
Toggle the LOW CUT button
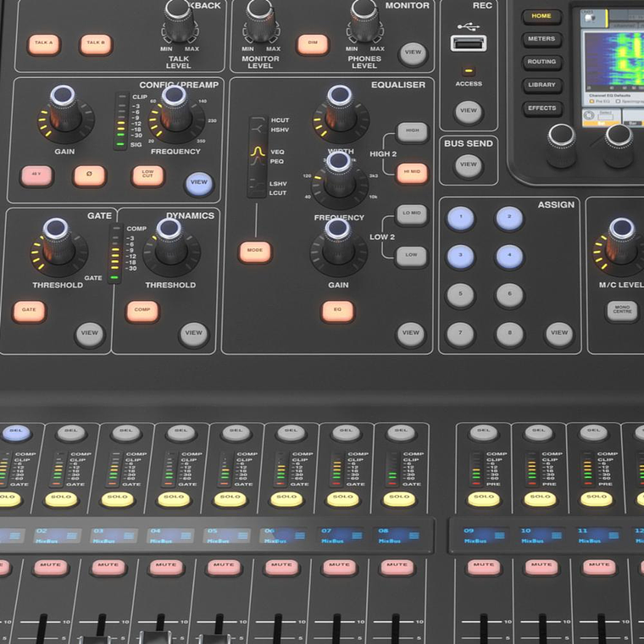147,175
